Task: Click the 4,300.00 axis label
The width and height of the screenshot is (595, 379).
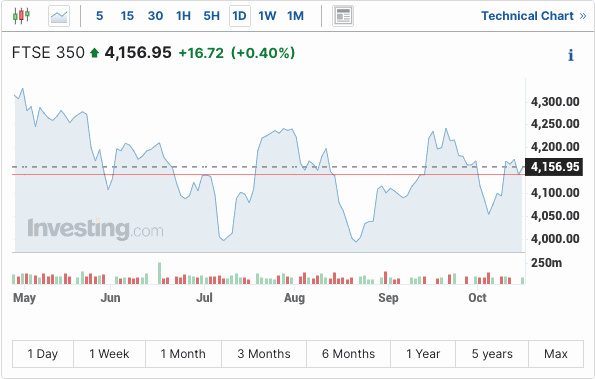Action: point(555,102)
